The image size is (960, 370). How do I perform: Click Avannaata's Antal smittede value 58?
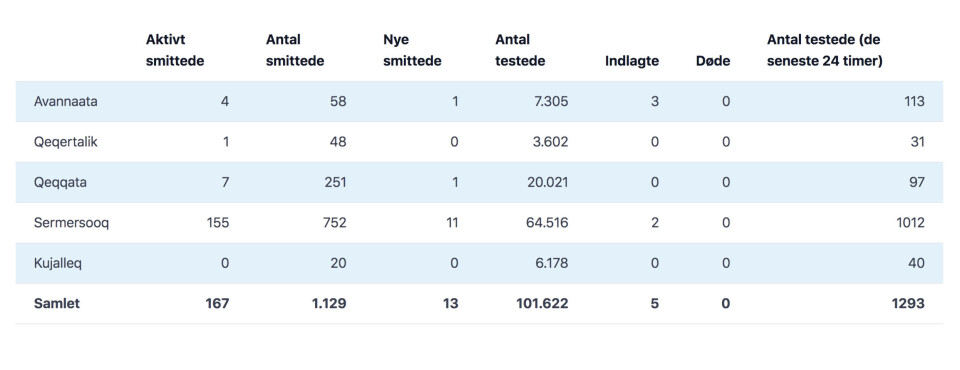click(x=339, y=102)
